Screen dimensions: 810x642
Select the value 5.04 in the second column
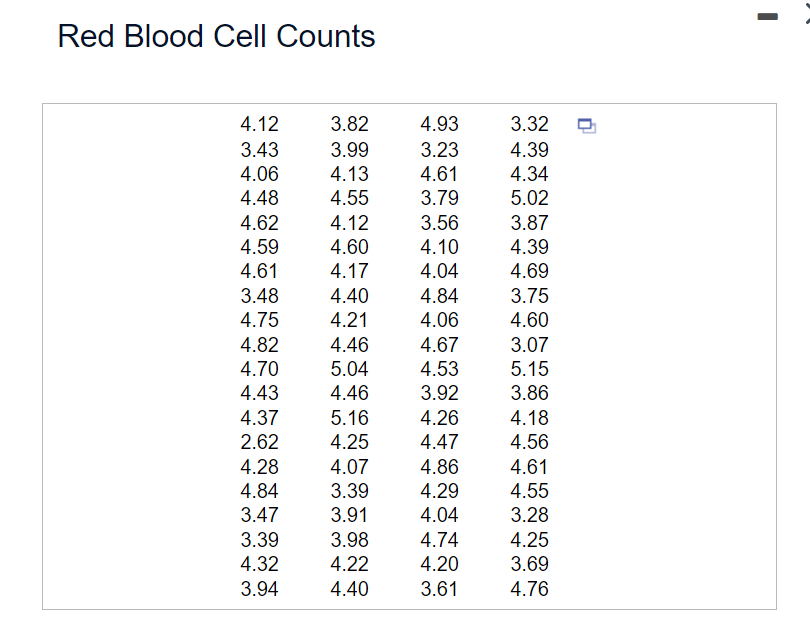click(350, 368)
